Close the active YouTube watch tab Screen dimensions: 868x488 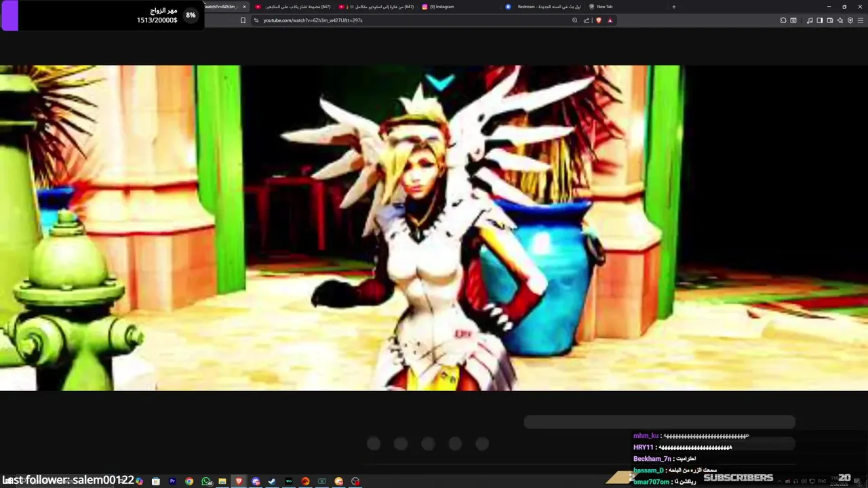pos(244,7)
